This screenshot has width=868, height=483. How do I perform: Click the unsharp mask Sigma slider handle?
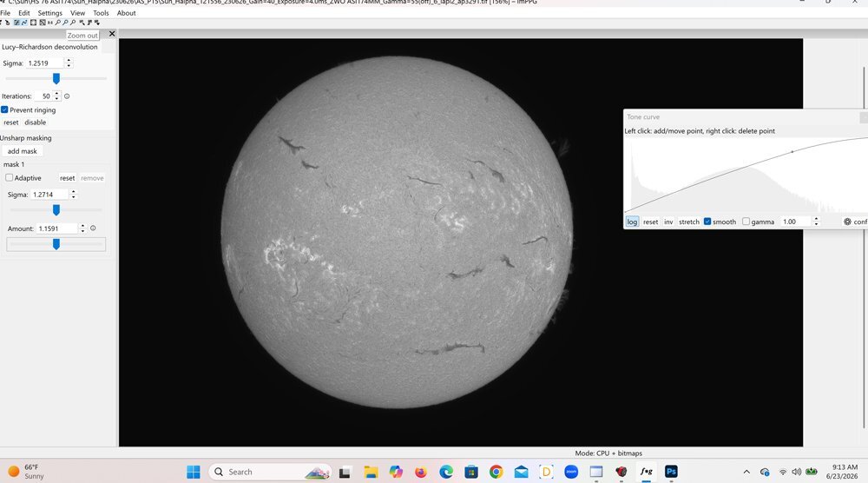[56, 210]
